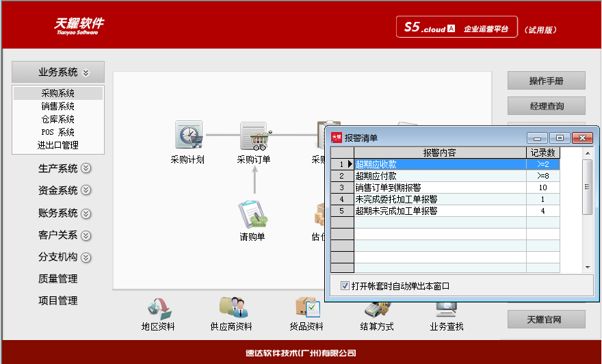The height and width of the screenshot is (364, 602).
Task: Close the 报警清单 window
Action: click(x=582, y=138)
